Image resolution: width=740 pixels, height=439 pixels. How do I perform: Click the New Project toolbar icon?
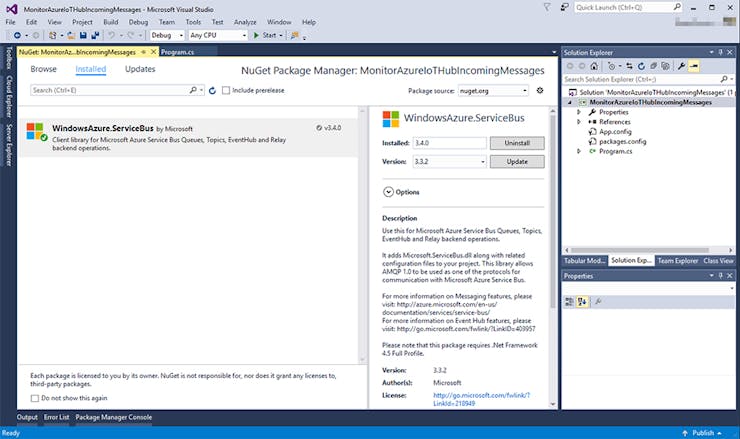point(52,35)
